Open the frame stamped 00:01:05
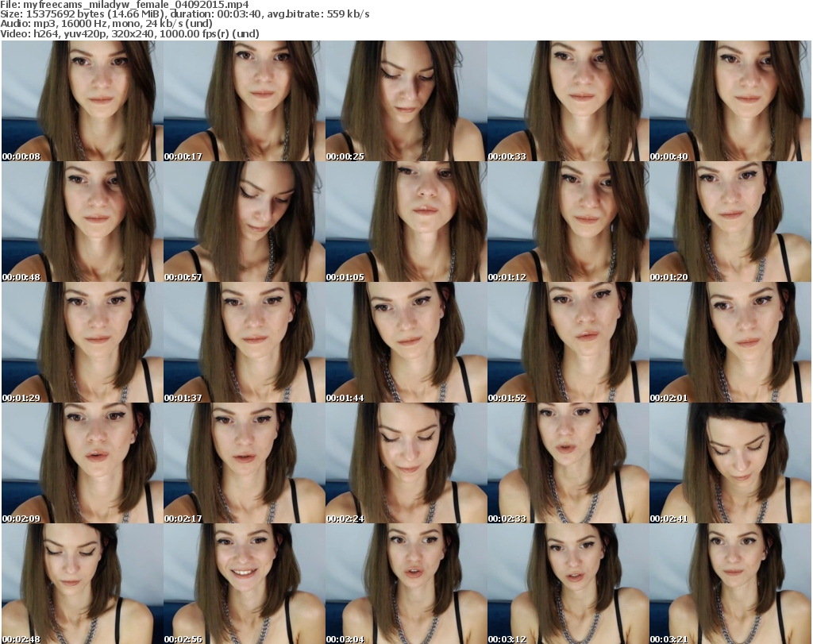Viewport: 813px width, 644px height. [406, 222]
